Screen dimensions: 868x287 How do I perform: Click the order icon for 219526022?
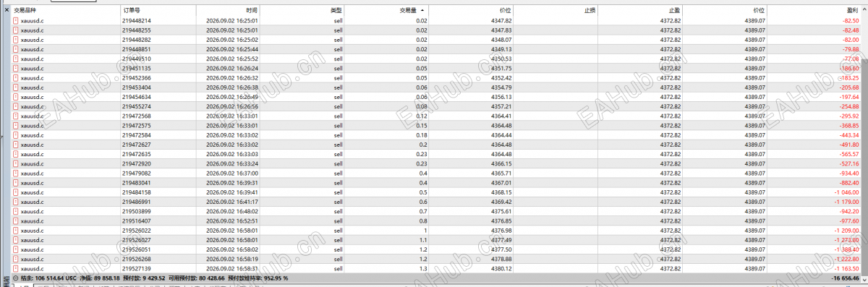click(16, 231)
